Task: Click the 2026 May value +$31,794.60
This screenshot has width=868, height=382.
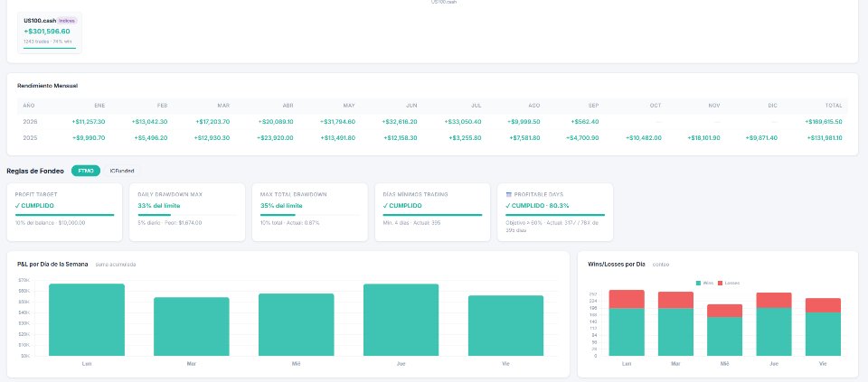Action: pos(337,122)
